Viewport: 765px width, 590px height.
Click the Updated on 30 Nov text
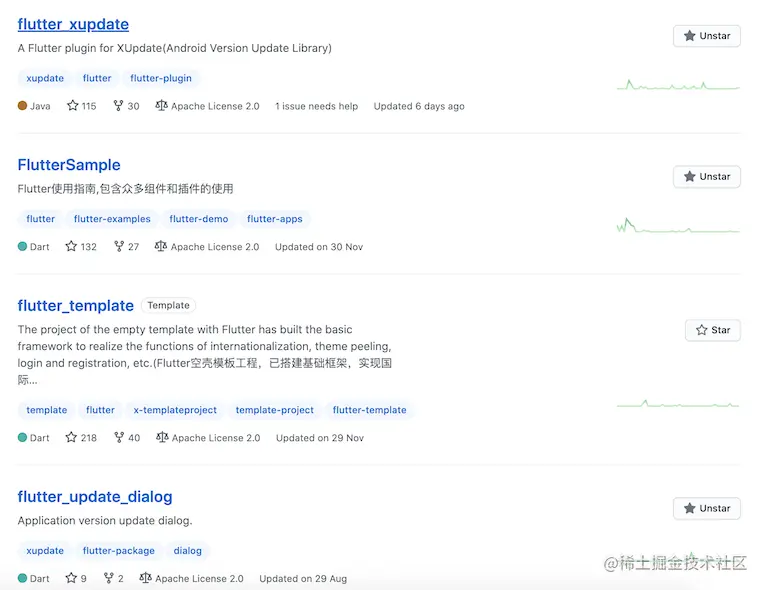[319, 246]
